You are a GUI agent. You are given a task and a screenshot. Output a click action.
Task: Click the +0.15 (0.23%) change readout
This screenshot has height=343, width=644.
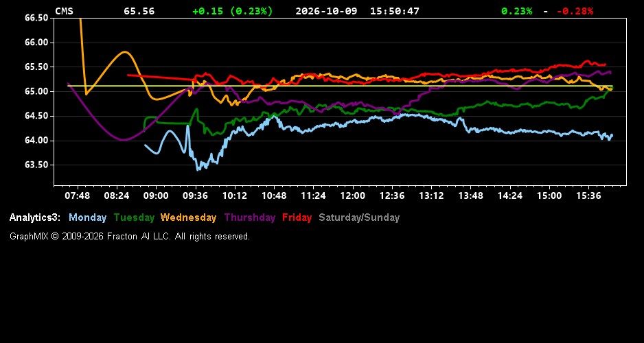pos(233,11)
